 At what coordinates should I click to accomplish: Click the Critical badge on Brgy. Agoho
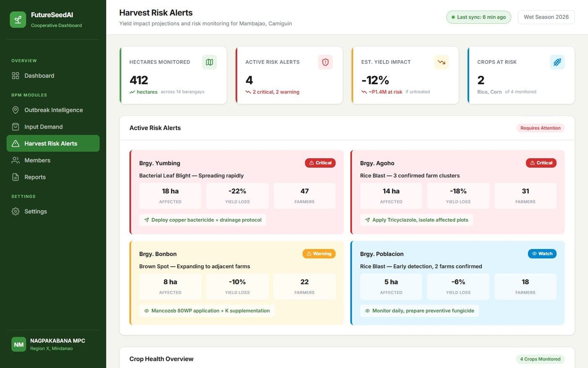[x=541, y=163]
